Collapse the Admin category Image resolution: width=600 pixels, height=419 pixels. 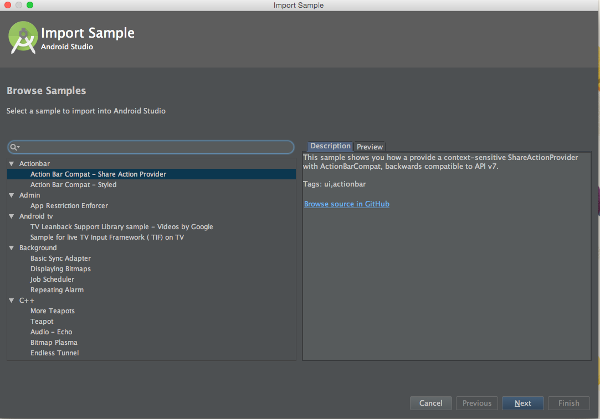pos(11,196)
